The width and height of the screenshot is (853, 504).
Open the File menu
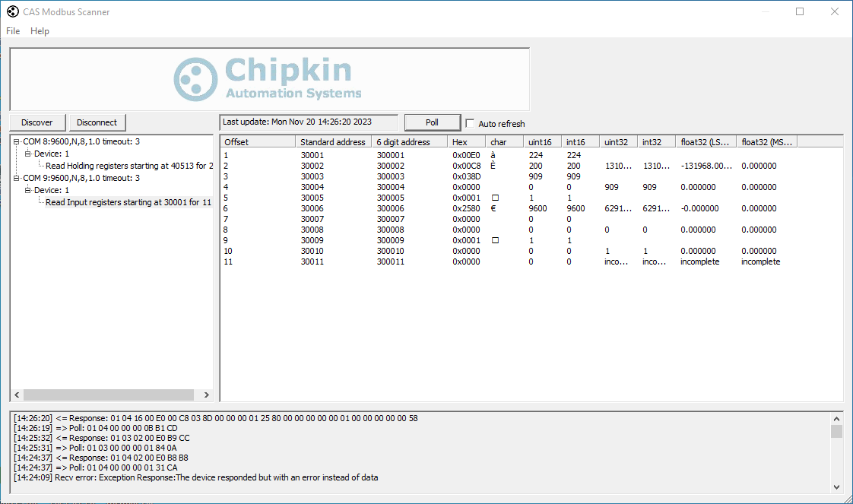13,31
